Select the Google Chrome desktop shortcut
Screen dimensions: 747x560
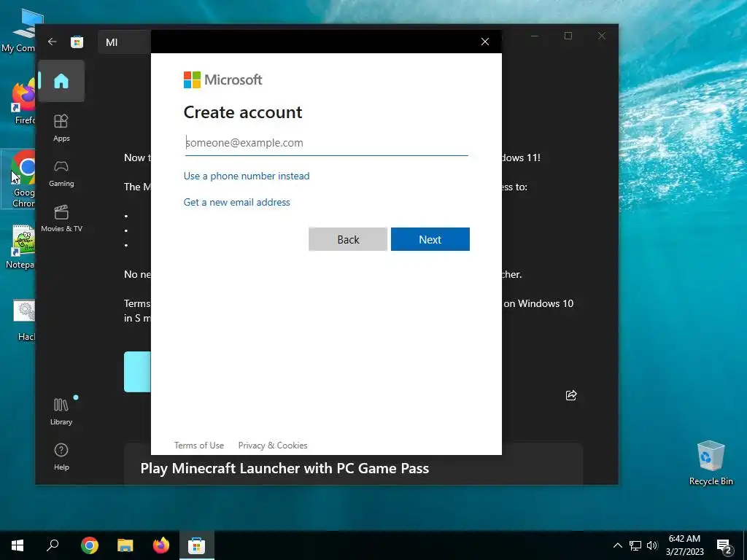20,179
